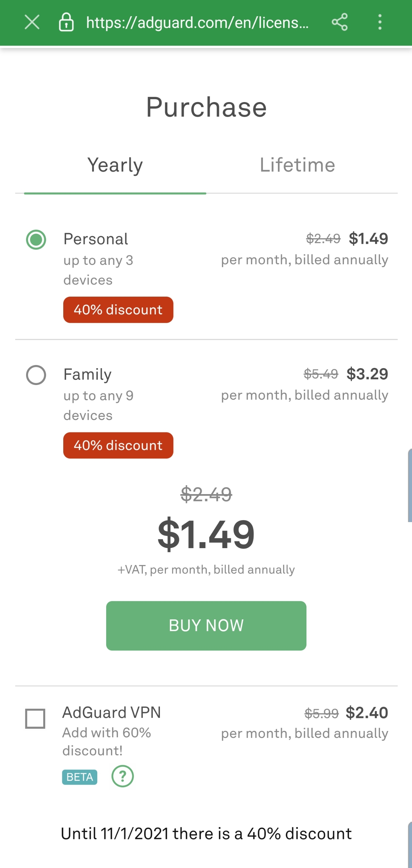Image resolution: width=412 pixels, height=868 pixels.
Task: Tap the BUY NOW button
Action: coord(206,625)
